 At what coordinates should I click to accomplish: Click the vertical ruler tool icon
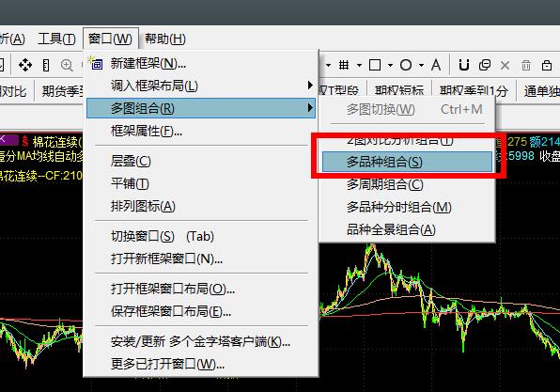click(46, 65)
